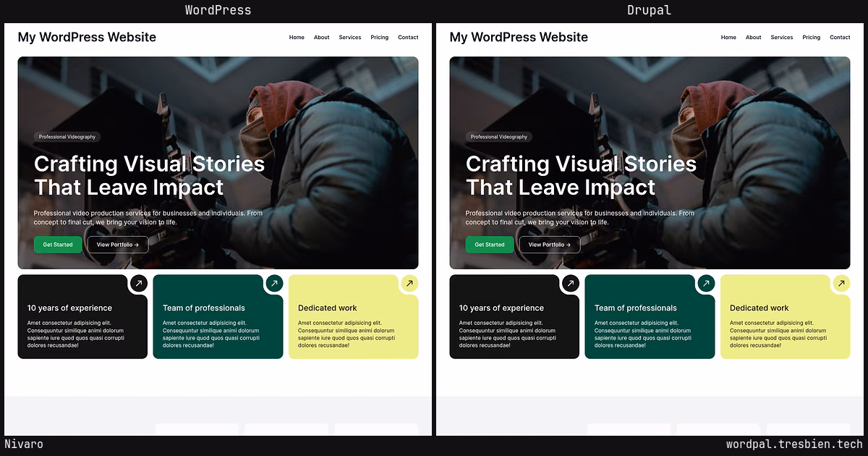This screenshot has width=868, height=456.
Task: Click the 'WordPress' label above left pane
Action: click(218, 10)
